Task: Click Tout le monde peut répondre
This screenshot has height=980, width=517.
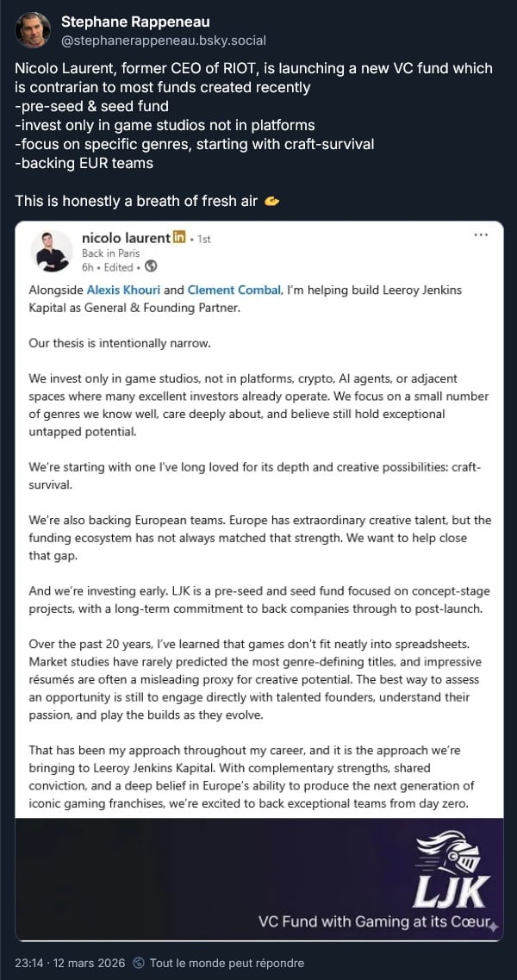Action: click(x=226, y=963)
